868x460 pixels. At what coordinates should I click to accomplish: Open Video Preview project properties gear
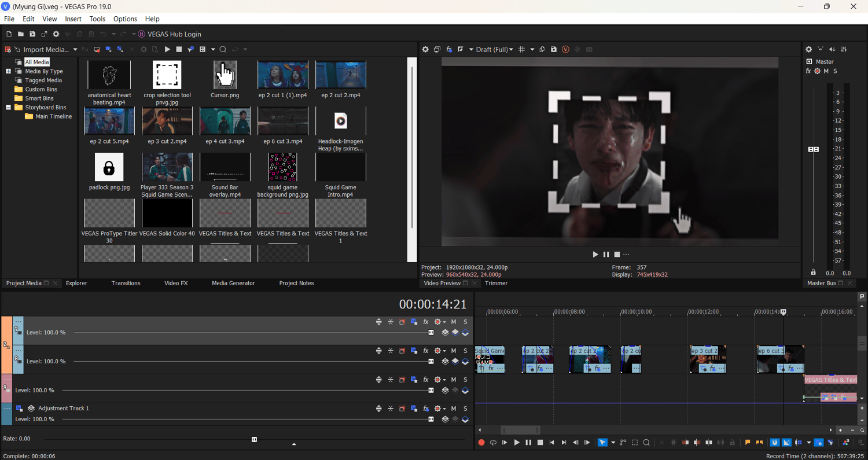point(425,50)
